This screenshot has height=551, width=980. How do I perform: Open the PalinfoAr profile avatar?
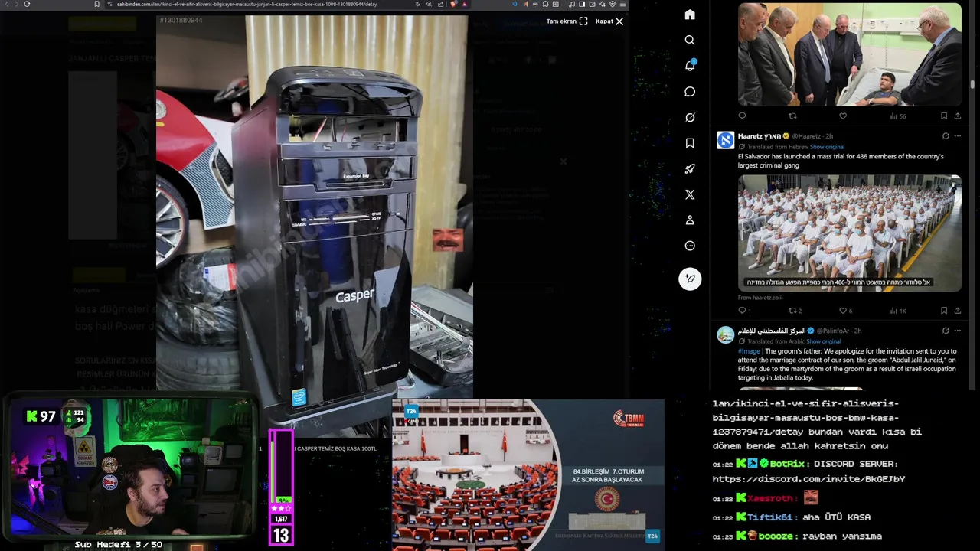pos(725,334)
